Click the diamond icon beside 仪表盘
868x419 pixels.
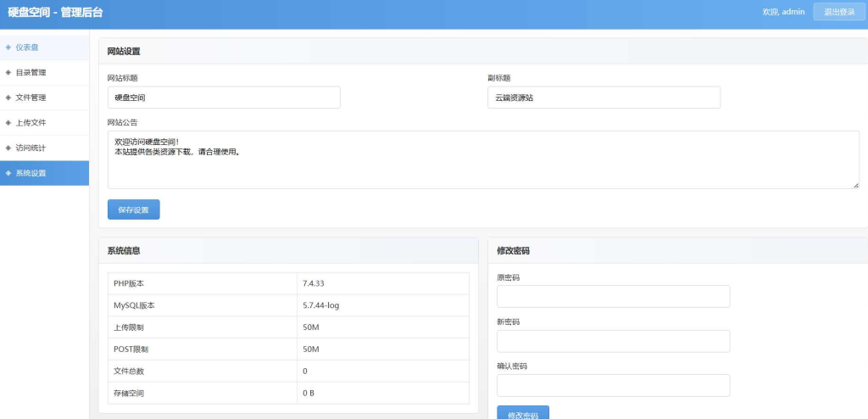point(8,47)
